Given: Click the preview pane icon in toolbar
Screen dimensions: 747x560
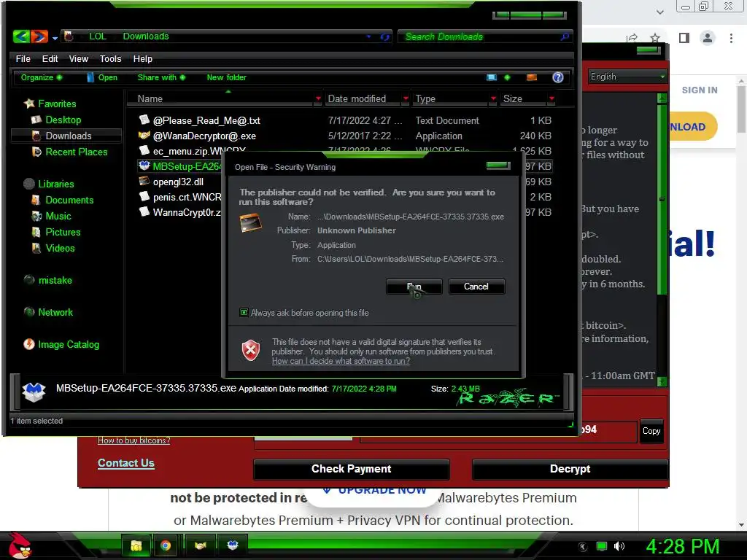Looking at the screenshot, I should (x=532, y=77).
